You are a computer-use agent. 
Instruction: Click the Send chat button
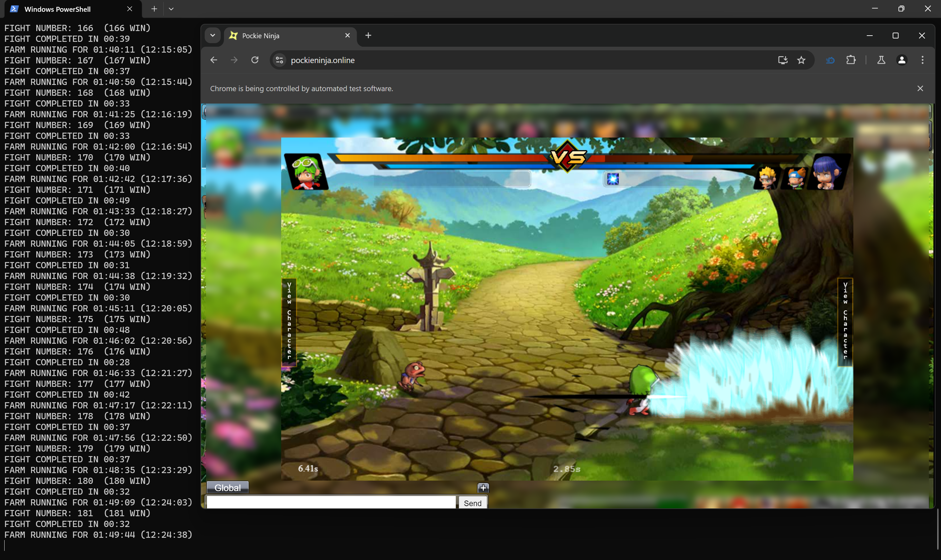coord(472,502)
